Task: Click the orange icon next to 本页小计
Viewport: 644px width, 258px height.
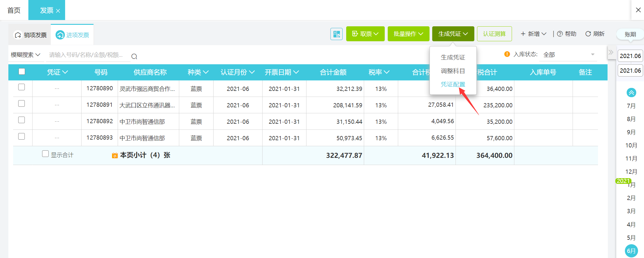Action: point(115,155)
